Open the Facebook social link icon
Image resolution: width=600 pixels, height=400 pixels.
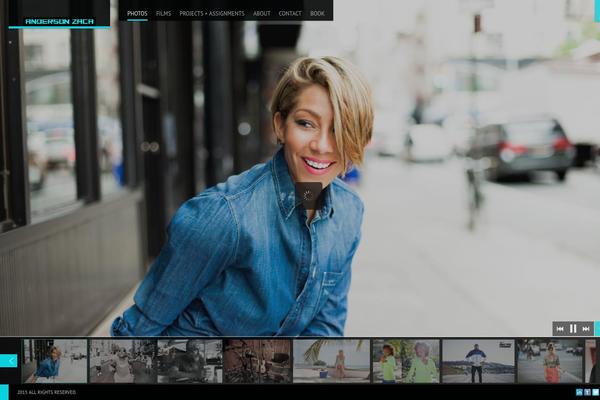pos(585,392)
